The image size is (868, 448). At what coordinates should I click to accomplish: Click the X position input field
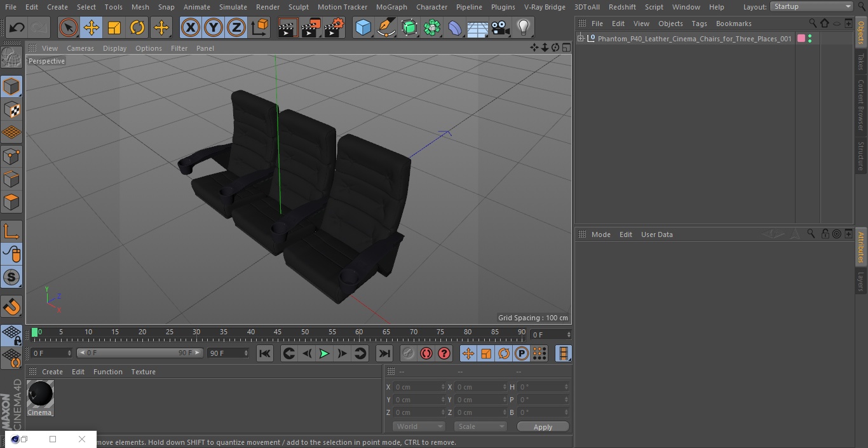point(419,387)
